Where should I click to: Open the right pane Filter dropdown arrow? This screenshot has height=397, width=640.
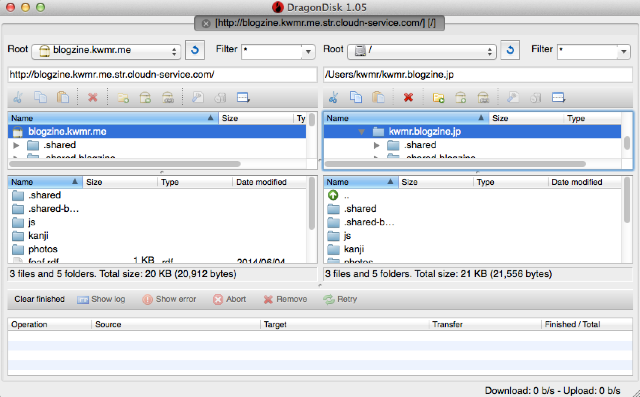(624, 51)
